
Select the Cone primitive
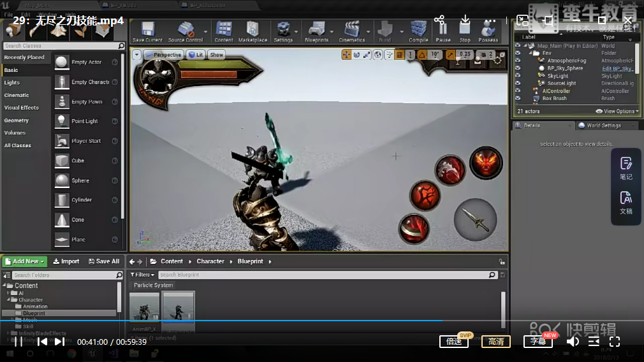(86, 220)
